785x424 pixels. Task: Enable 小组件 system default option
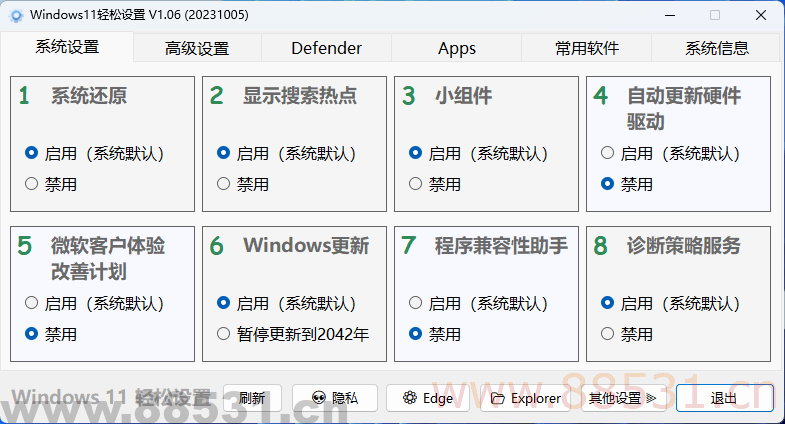click(x=478, y=153)
